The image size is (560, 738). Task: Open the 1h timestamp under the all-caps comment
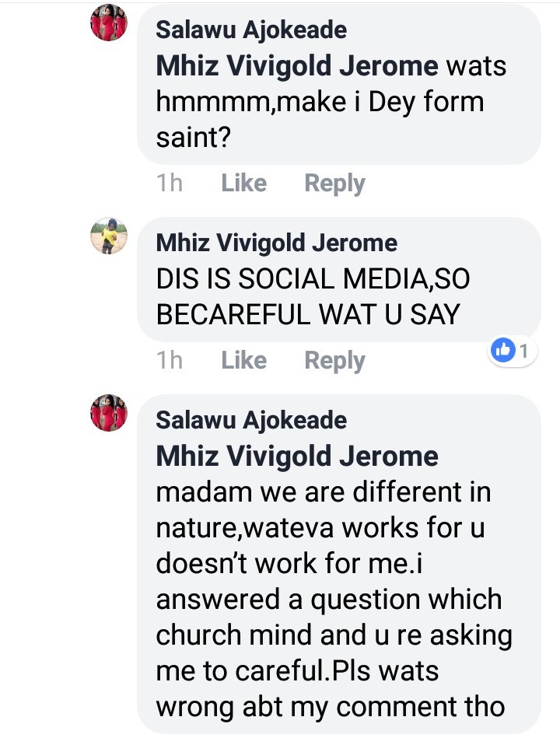coord(170,361)
